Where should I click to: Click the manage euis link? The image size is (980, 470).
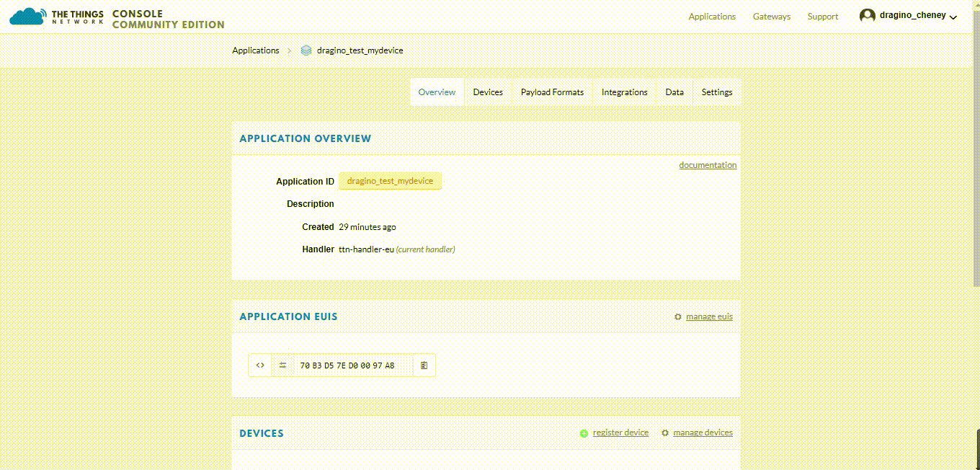coord(709,316)
